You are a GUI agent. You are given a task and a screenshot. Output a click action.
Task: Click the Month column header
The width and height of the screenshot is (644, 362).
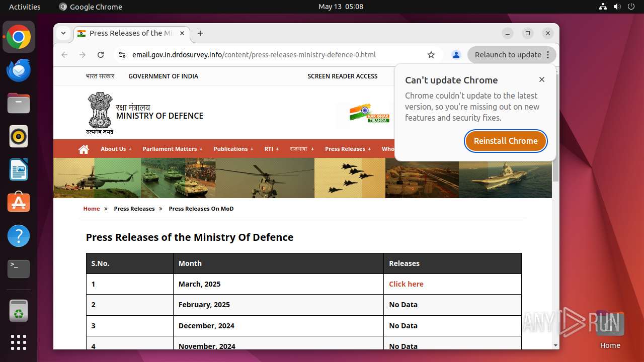click(278, 263)
